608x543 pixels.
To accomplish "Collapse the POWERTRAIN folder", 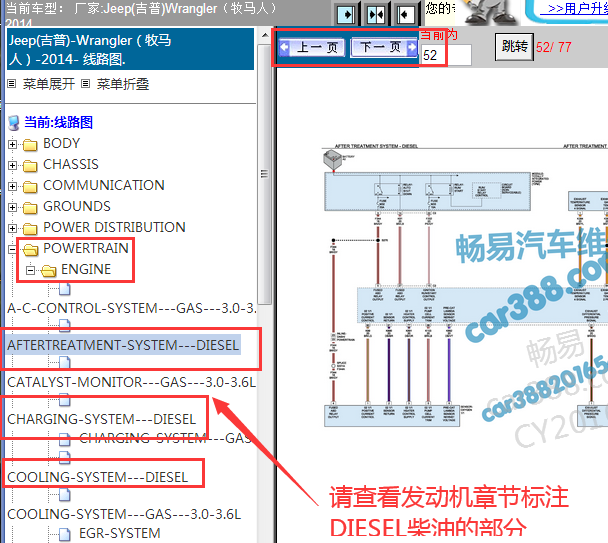I will (x=12, y=249).
